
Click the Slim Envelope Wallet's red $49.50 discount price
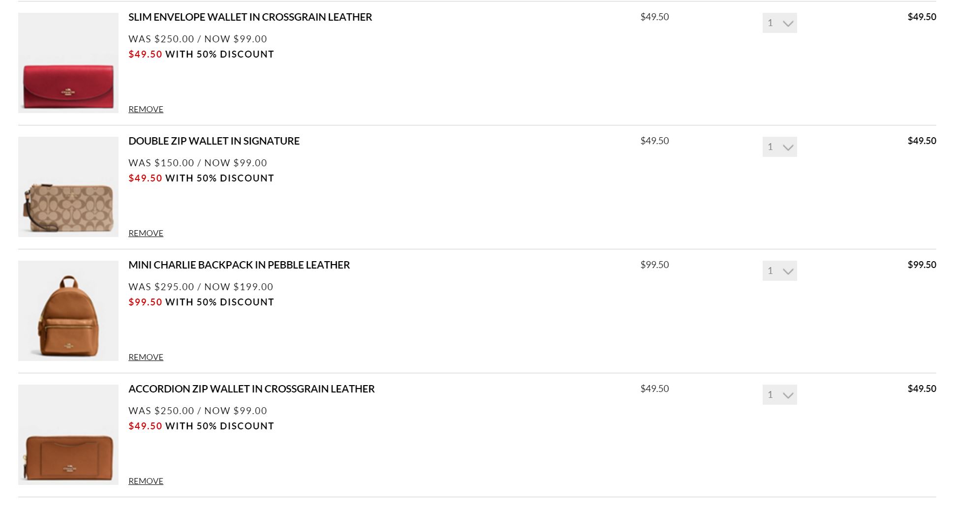(x=145, y=54)
